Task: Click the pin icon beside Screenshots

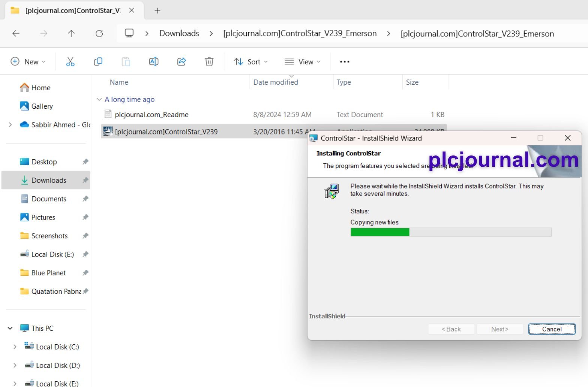Action: pyautogui.click(x=85, y=236)
